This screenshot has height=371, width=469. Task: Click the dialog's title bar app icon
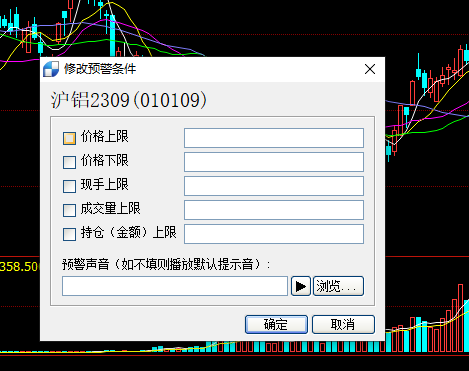pos(51,69)
